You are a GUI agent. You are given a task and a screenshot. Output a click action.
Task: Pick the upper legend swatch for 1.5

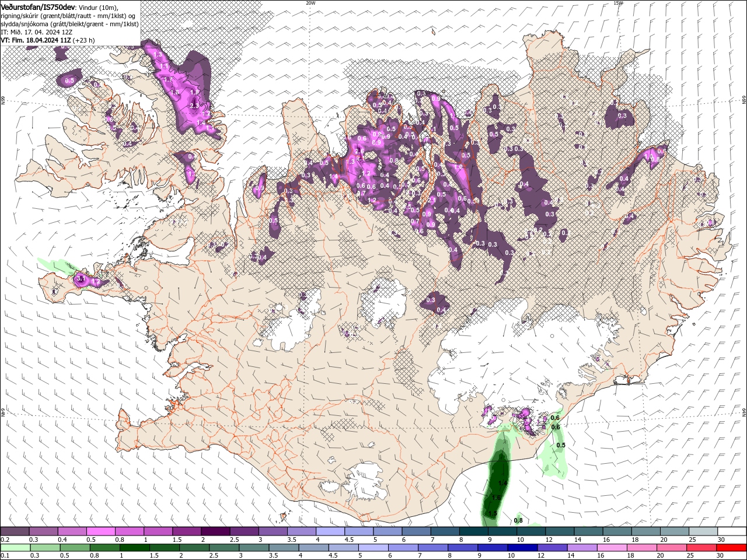coord(187,531)
